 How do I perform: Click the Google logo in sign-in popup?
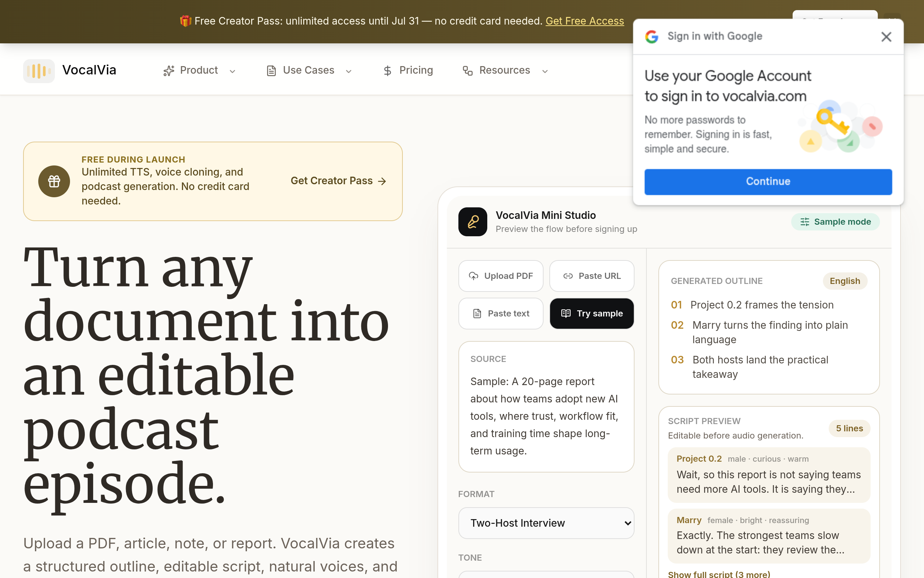click(x=652, y=36)
